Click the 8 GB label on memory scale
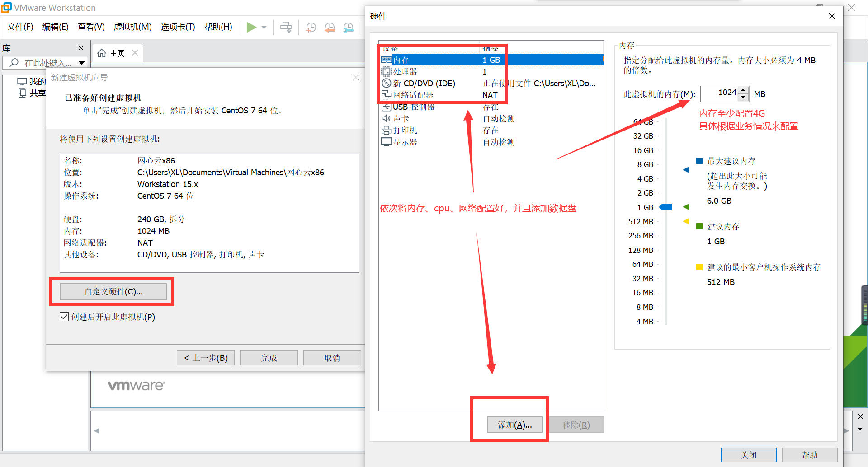The image size is (868, 467). [x=645, y=164]
